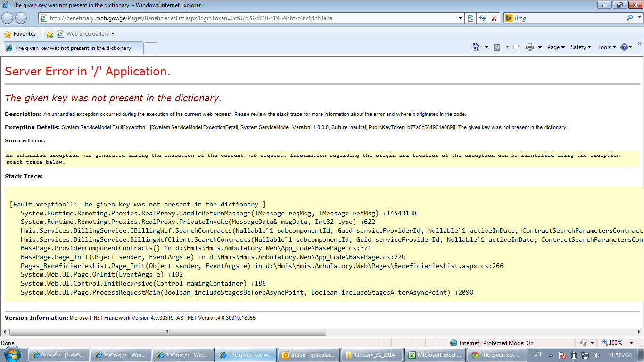Click the Refresh page icon
The height and width of the screenshot is (362, 644).
482,18
